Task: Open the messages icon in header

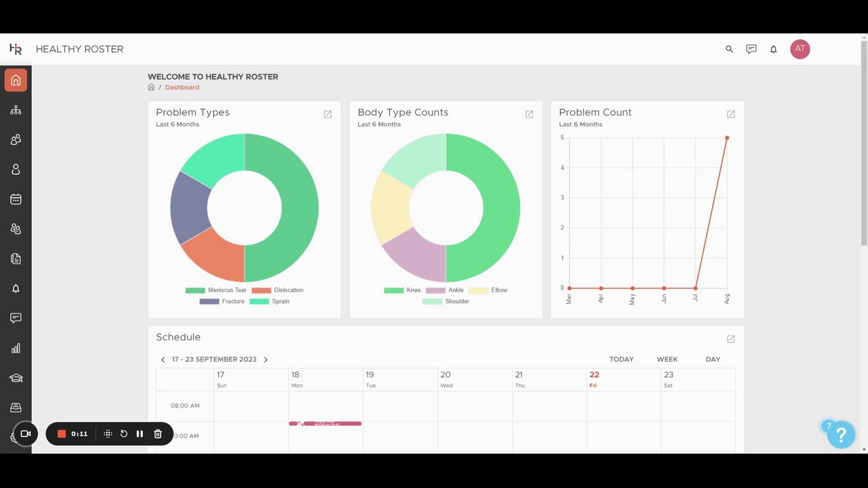Action: coord(751,49)
